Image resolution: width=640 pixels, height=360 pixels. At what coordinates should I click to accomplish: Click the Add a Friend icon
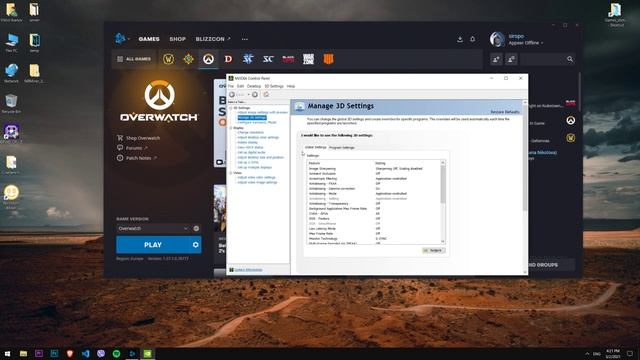(x=496, y=59)
